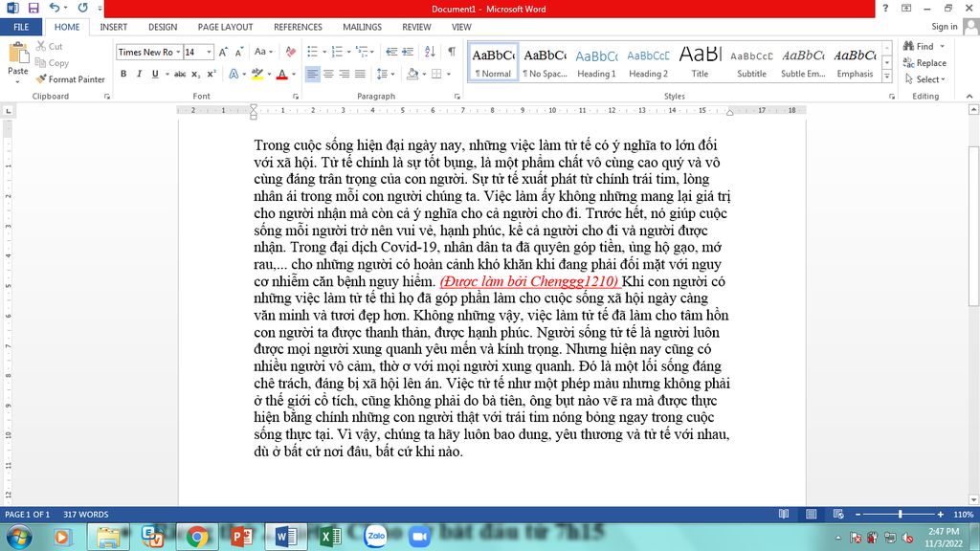Open the Font dialog launcher
The image size is (980, 551).
click(x=296, y=97)
